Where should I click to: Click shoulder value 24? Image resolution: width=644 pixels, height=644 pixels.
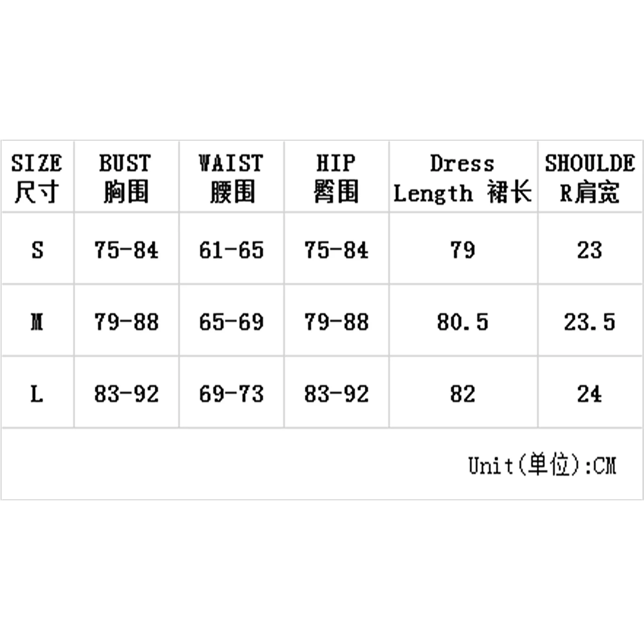tap(590, 394)
